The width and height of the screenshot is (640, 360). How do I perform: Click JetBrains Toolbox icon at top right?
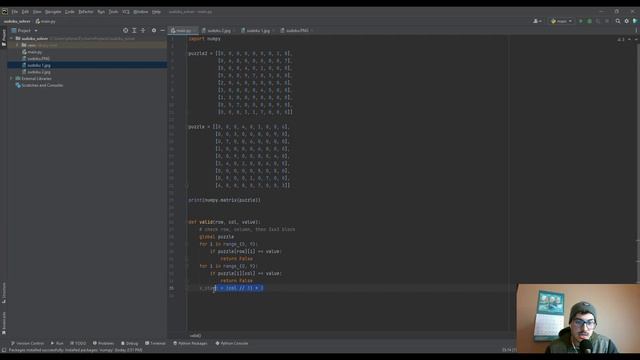pos(635,21)
